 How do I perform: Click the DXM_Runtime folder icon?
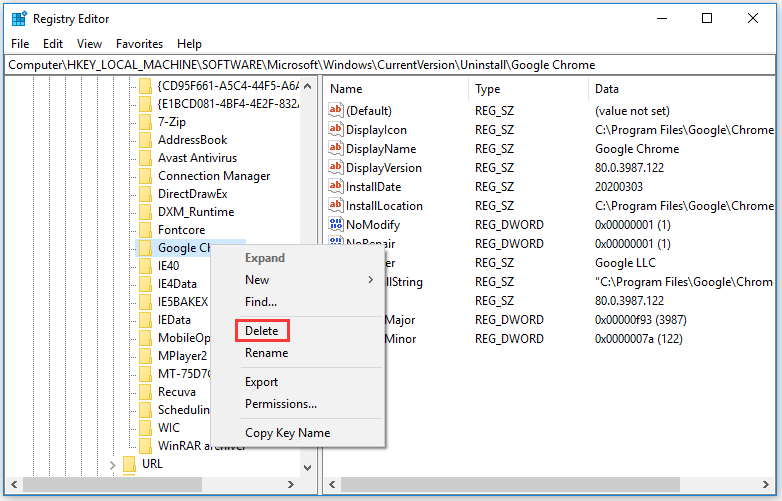click(145, 212)
